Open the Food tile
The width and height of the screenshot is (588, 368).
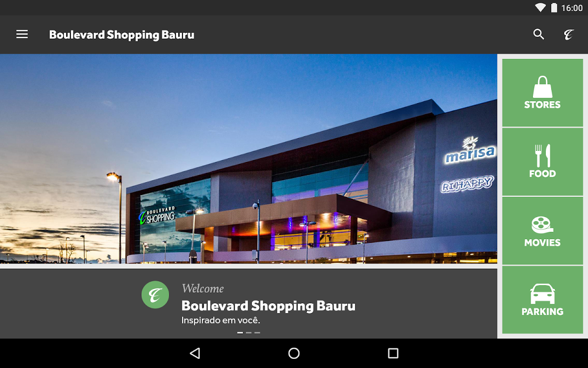543,161
